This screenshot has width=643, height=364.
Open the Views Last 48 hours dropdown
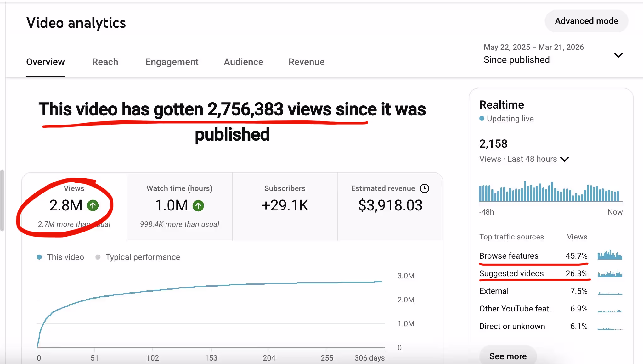pos(565,159)
